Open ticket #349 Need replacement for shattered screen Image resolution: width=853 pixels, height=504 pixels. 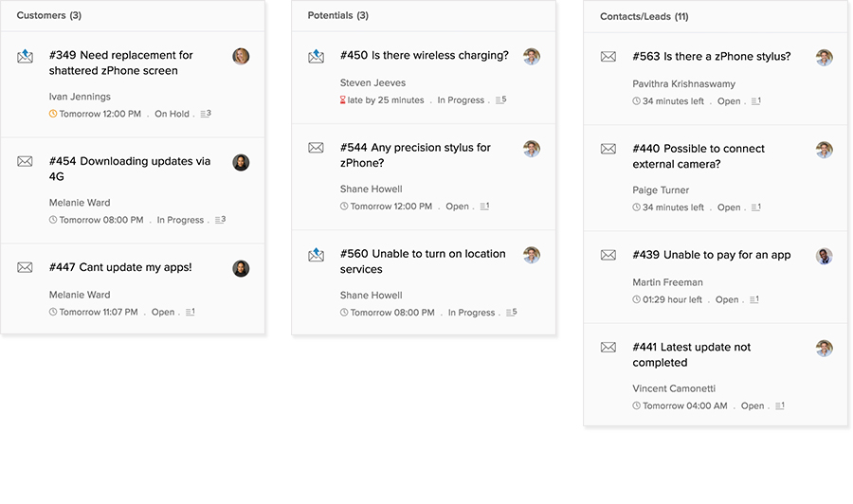(120, 63)
